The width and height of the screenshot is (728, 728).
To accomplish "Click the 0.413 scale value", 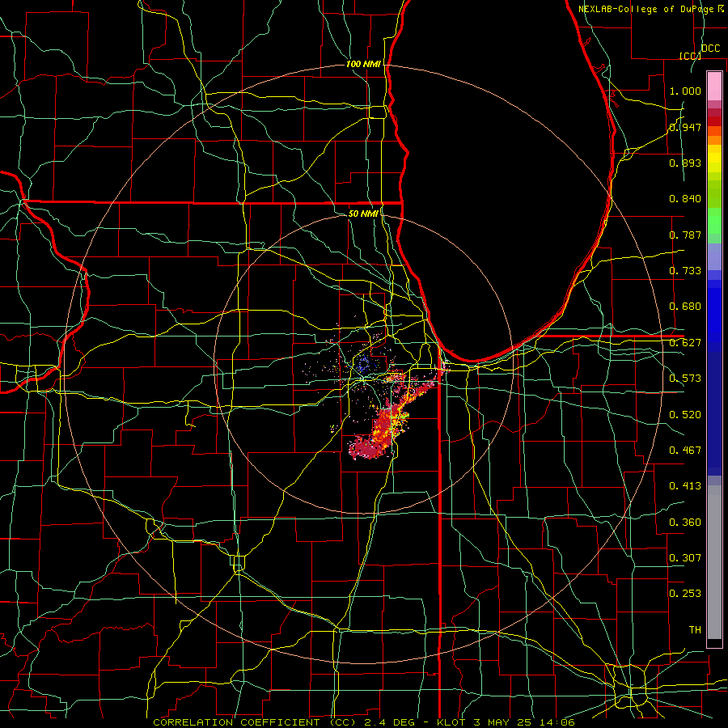I will point(685,486).
